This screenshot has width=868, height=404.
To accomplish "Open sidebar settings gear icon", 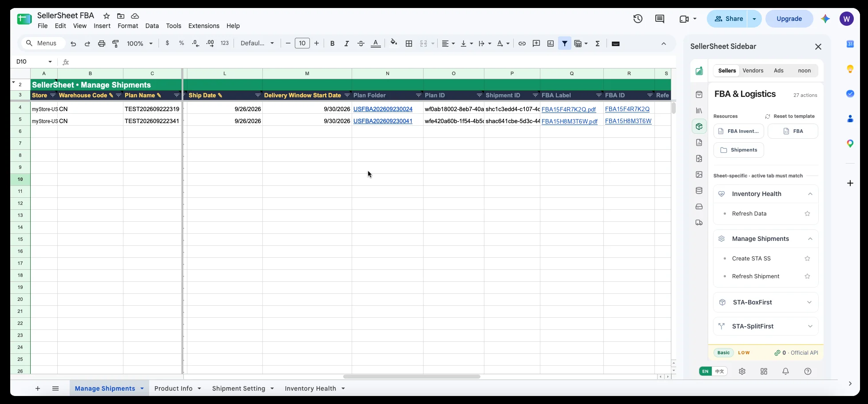I will pos(742,372).
